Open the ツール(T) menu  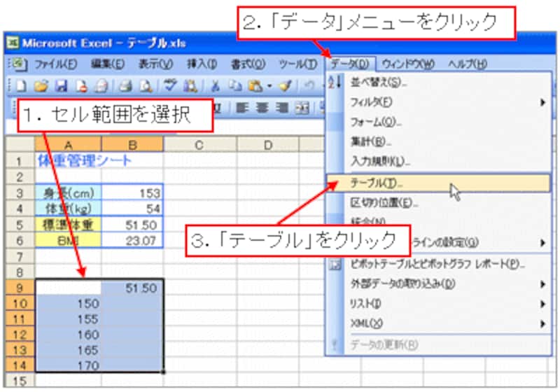[298, 64]
